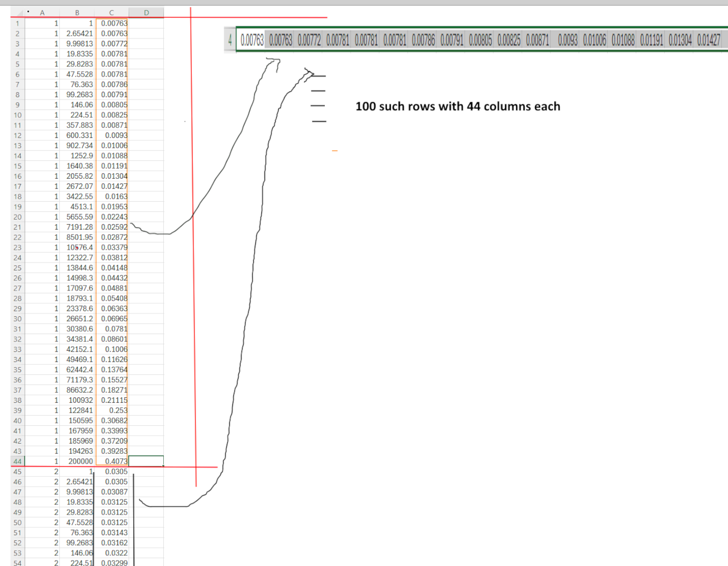The image size is (728, 566).
Task: Select column B header
Action: click(x=77, y=12)
